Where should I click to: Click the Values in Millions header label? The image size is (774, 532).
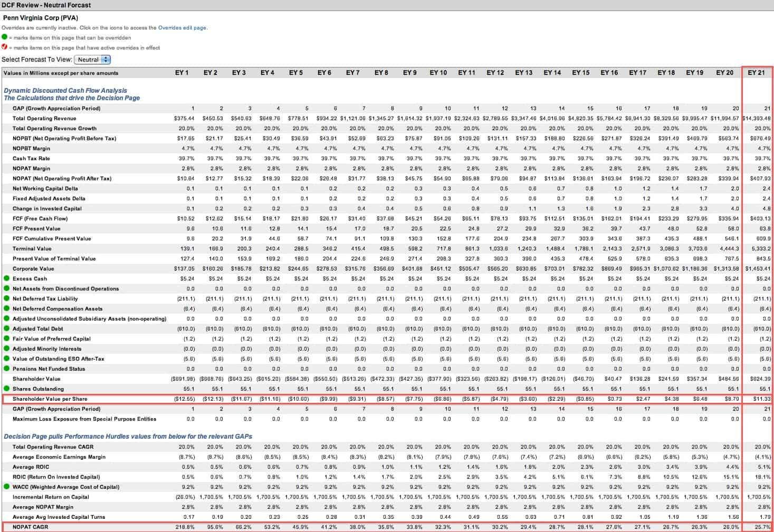click(61, 73)
